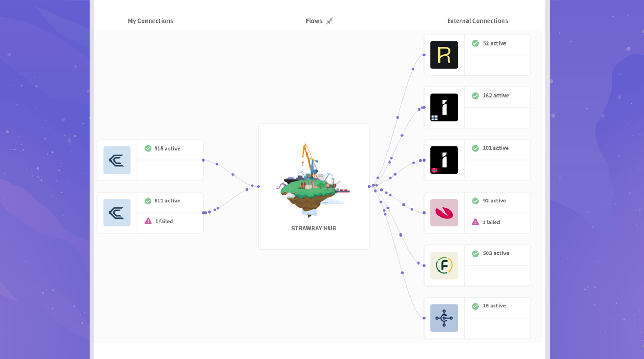The image size is (644, 359).
Task: Select the green circular F logo icon
Action: (444, 265)
